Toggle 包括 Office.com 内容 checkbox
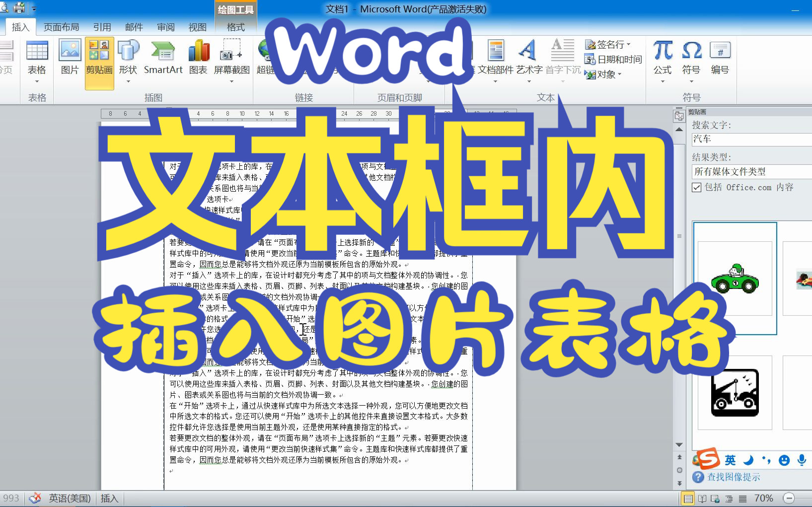This screenshot has height=507, width=812. 697,188
